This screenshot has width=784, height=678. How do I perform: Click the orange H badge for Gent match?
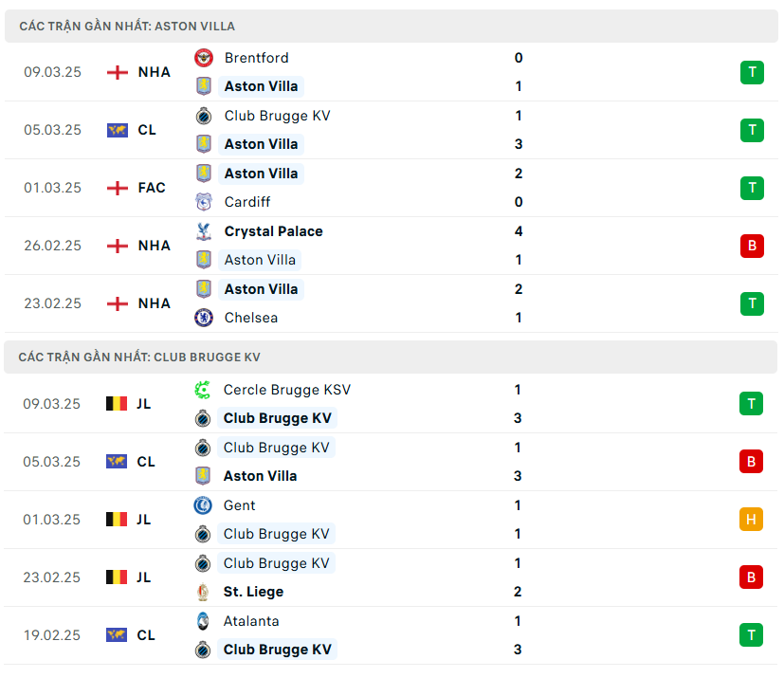pyautogui.click(x=751, y=520)
